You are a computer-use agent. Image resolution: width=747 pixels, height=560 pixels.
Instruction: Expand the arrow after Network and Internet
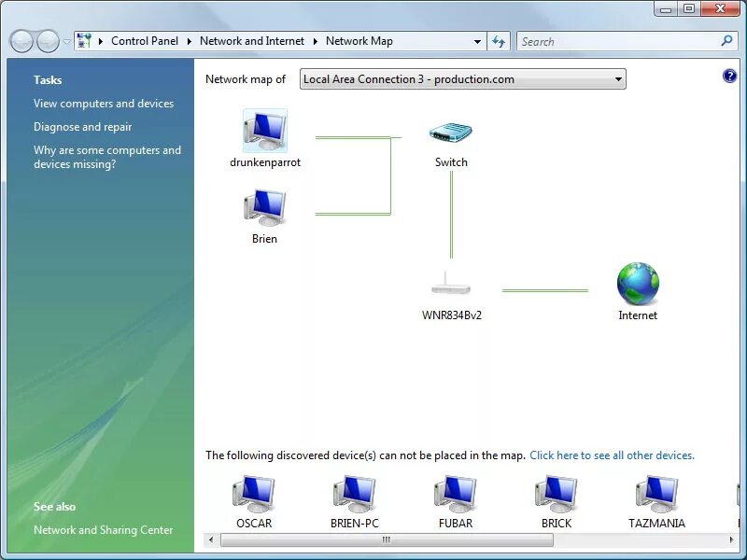click(x=315, y=41)
